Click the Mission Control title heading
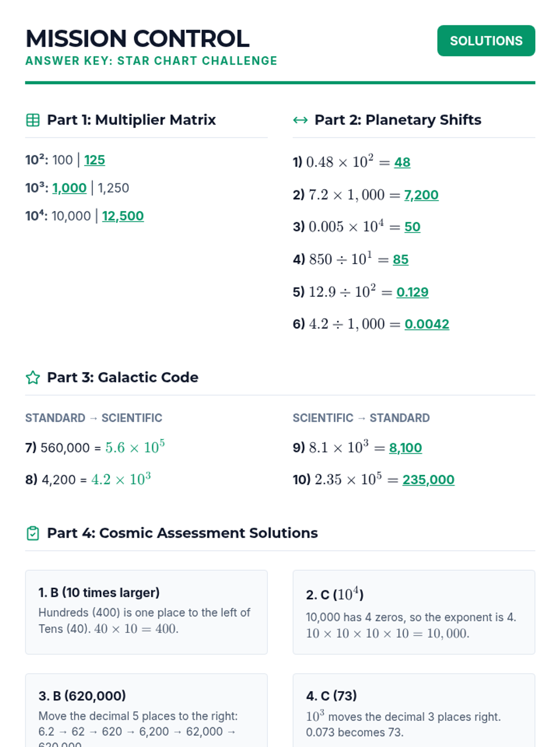The width and height of the screenshot is (560, 747). (138, 39)
